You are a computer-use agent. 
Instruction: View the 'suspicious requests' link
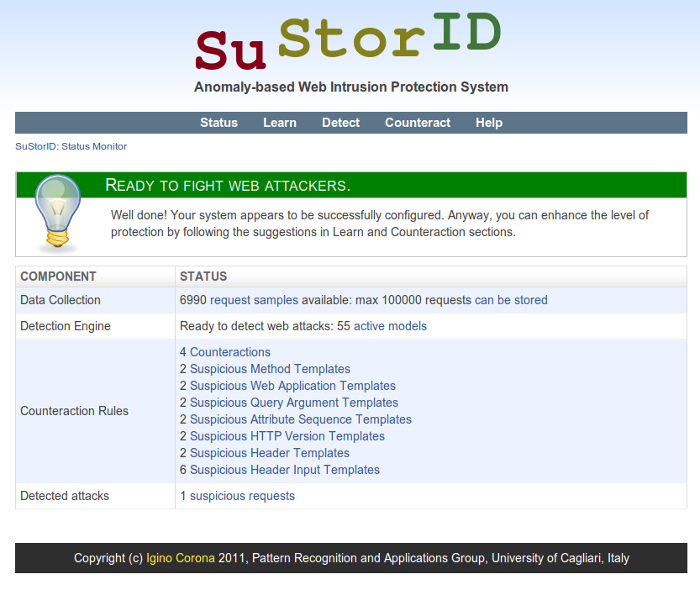242,496
